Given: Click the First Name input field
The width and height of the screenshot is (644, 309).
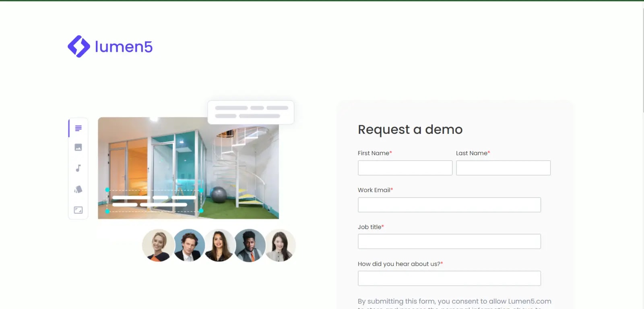Looking at the screenshot, I should [405, 168].
